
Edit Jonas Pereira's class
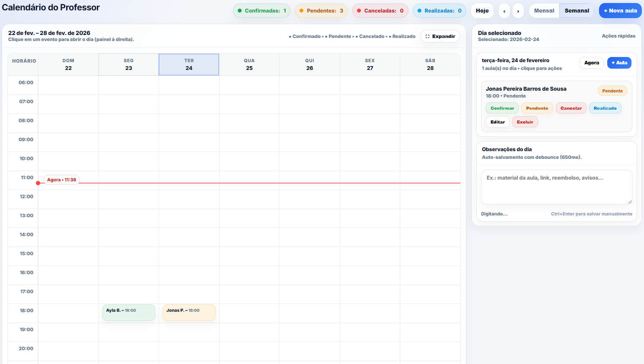497,122
